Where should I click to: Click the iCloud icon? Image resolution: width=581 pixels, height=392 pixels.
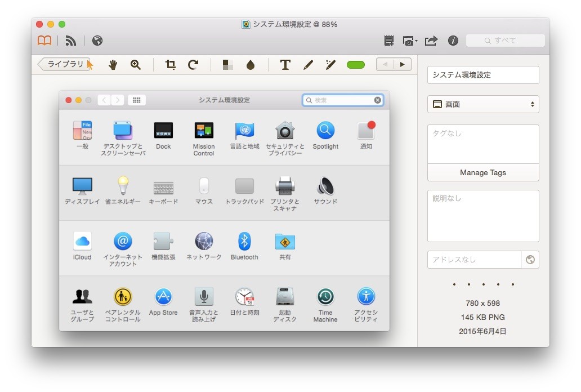click(x=82, y=242)
